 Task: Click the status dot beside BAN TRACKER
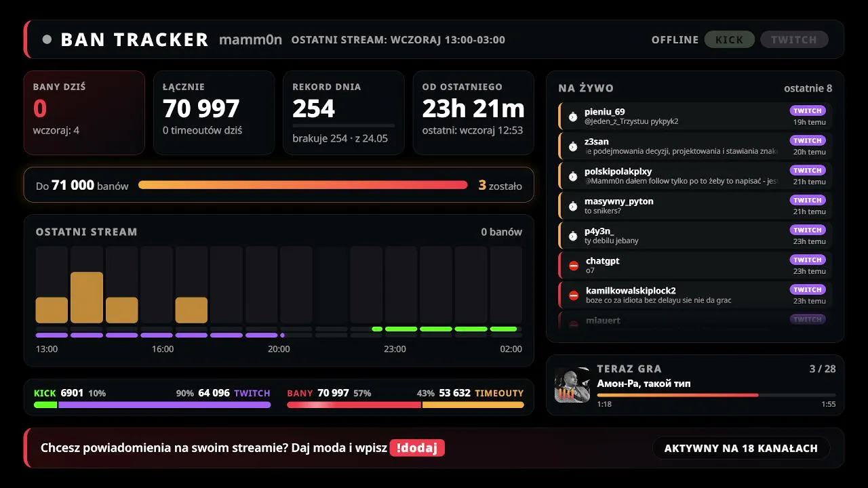pyautogui.click(x=47, y=39)
